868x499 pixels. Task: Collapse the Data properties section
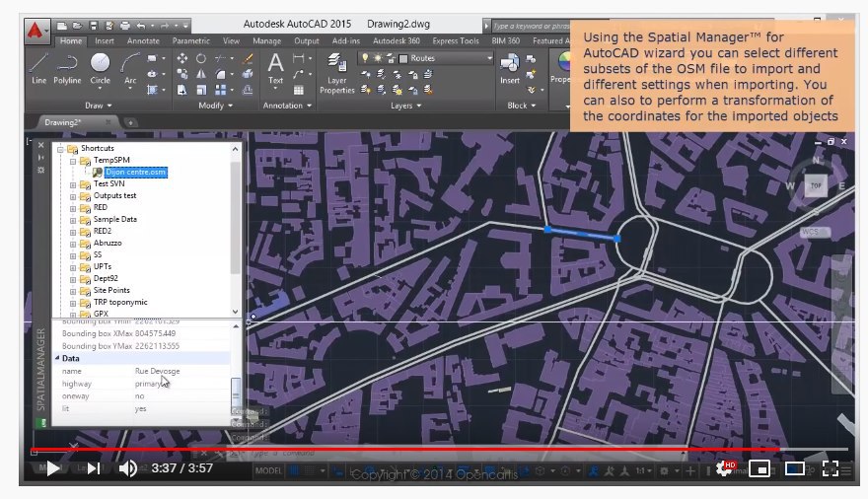[57, 358]
